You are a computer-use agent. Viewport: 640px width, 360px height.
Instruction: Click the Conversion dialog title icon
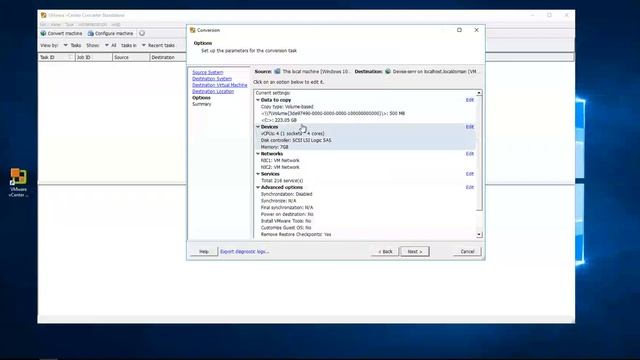click(193, 30)
